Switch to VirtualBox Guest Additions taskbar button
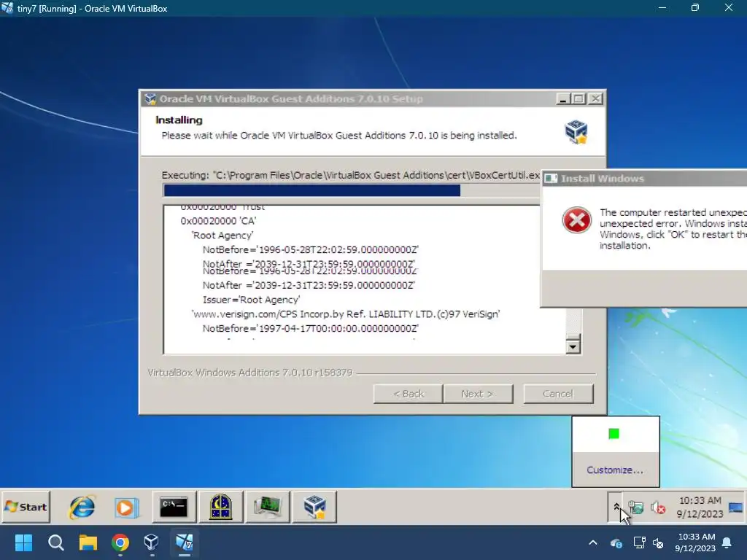The height and width of the screenshot is (560, 747). [x=314, y=507]
